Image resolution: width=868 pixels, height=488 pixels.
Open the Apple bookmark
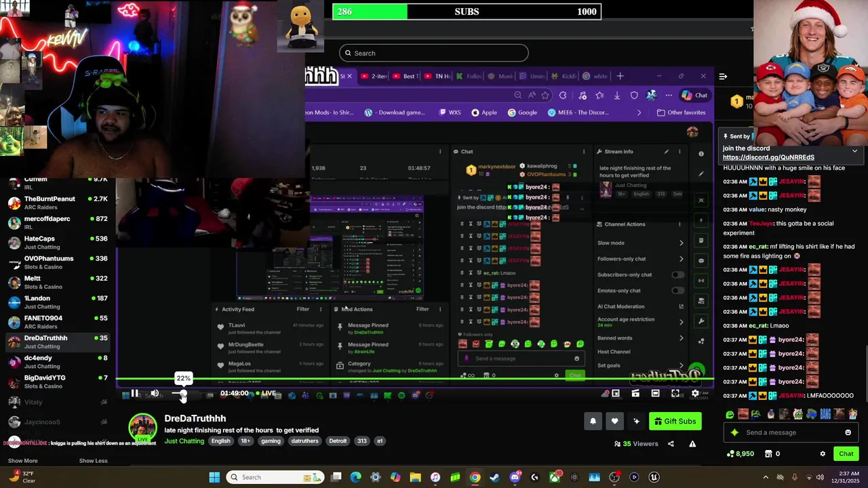click(x=484, y=113)
